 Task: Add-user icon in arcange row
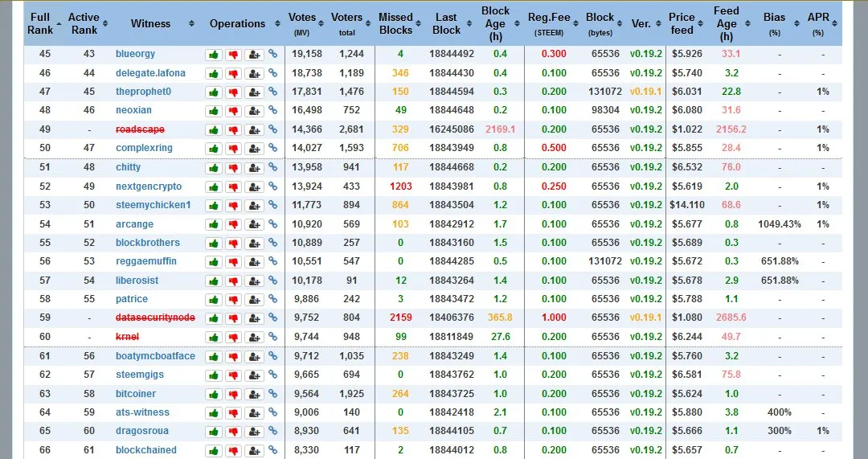pyautogui.click(x=254, y=224)
